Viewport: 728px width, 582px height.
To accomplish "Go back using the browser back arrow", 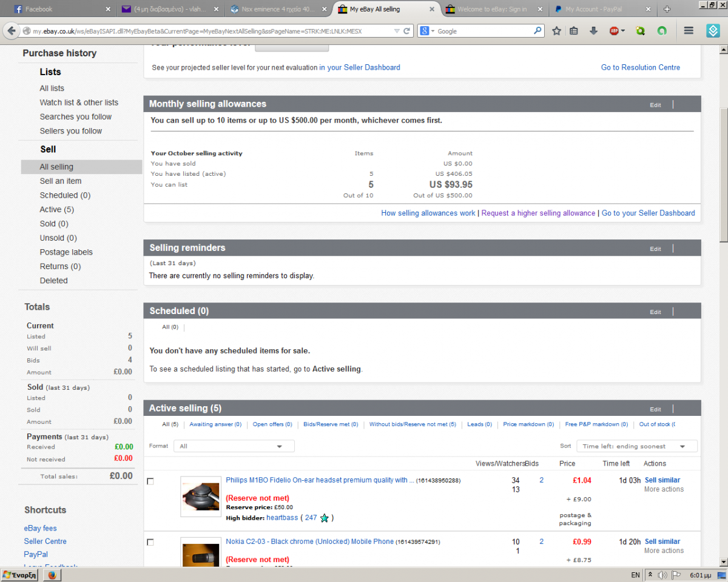I will click(x=11, y=31).
